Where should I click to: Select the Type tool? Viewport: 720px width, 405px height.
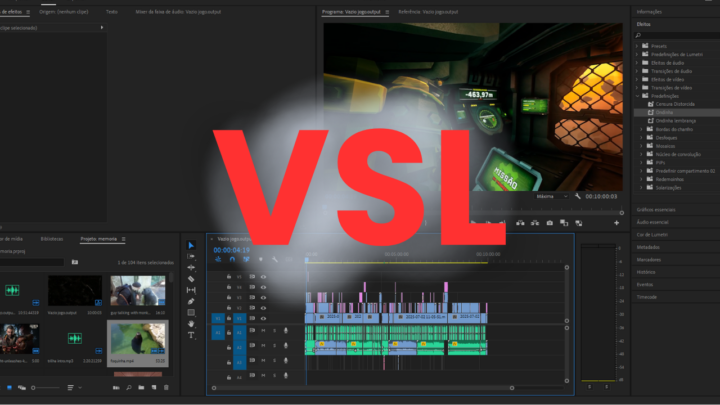[x=191, y=335]
